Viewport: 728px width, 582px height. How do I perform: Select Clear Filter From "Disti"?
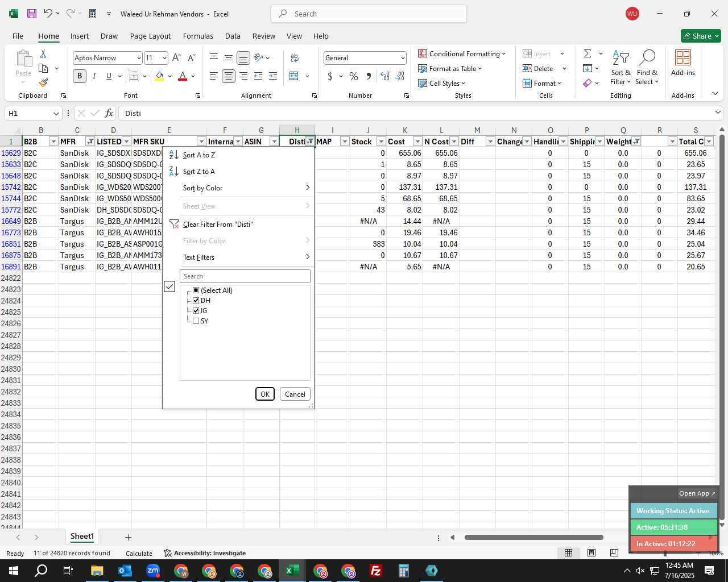click(x=238, y=225)
